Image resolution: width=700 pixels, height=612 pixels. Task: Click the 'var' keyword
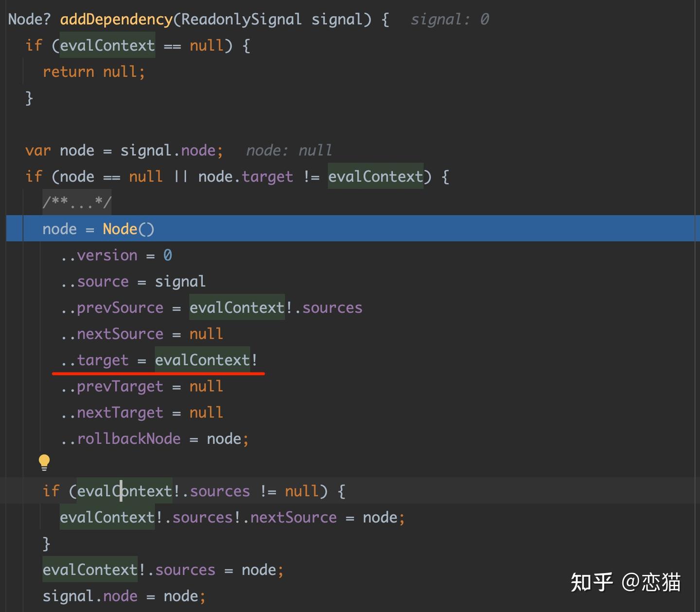[x=38, y=150]
